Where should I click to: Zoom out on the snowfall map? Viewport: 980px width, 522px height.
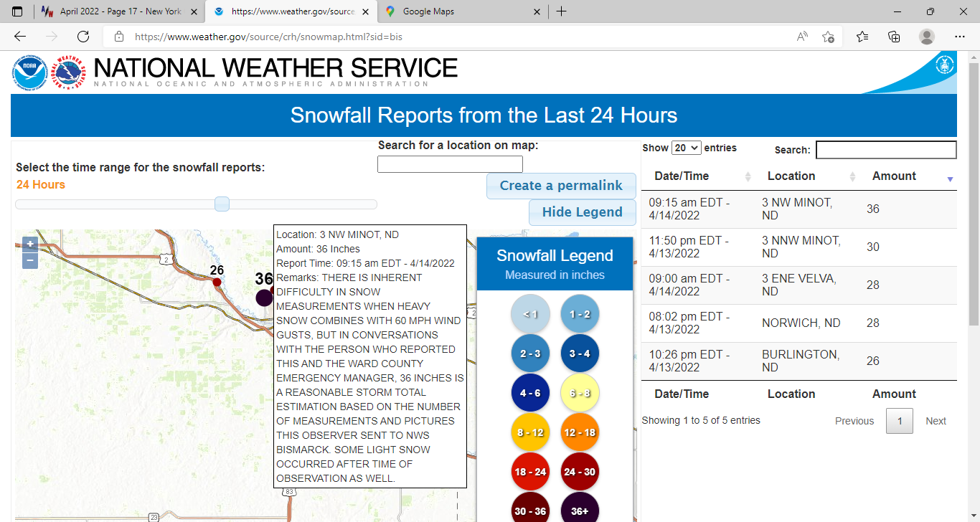tap(30, 260)
